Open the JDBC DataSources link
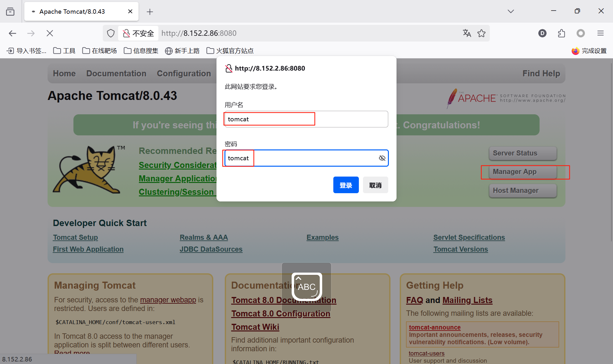 tap(211, 249)
